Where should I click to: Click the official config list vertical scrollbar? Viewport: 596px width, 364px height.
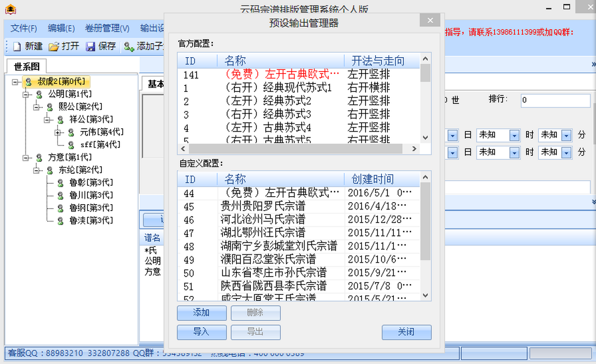pos(425,98)
